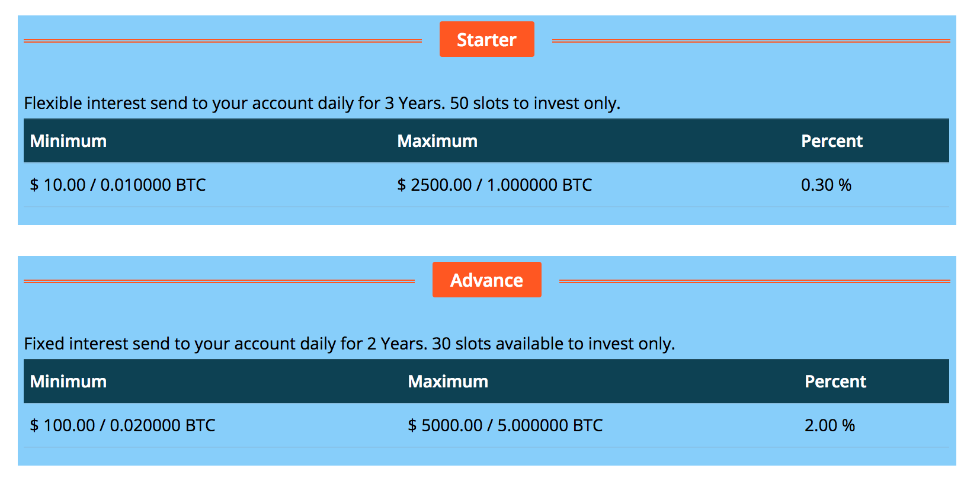Viewport: 980px width, 481px height.
Task: Click the Maximum header in Starter table
Action: coord(437,141)
